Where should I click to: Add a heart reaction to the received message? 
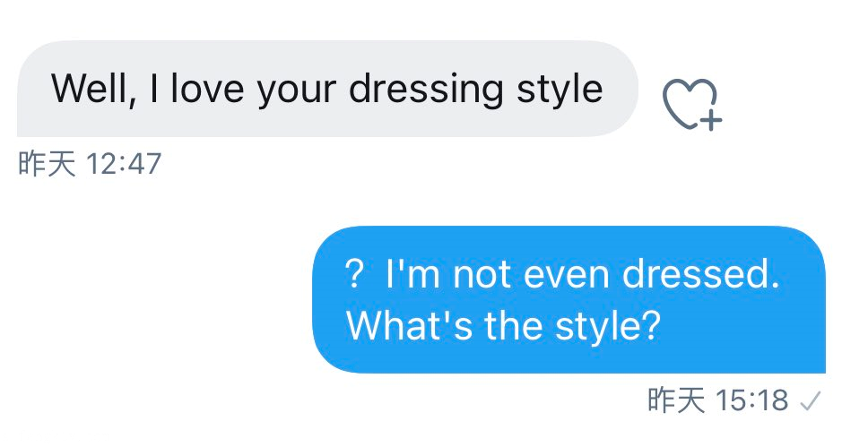click(x=689, y=102)
